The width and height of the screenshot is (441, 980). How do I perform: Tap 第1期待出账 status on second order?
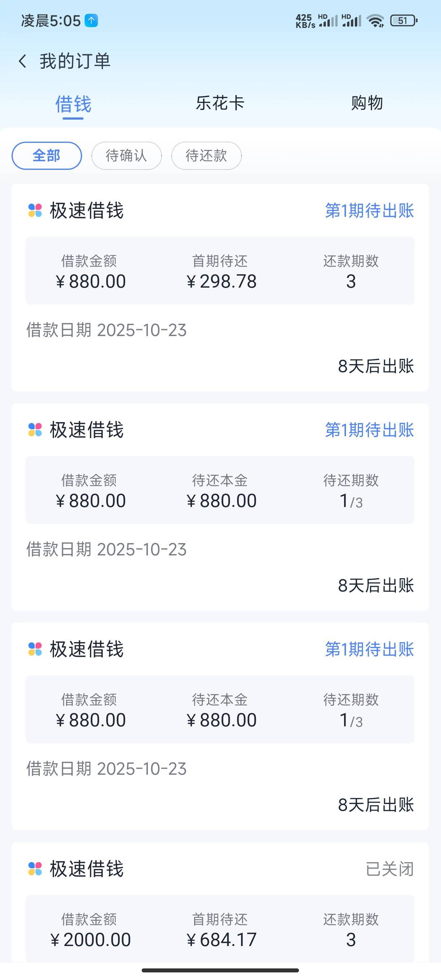[369, 430]
